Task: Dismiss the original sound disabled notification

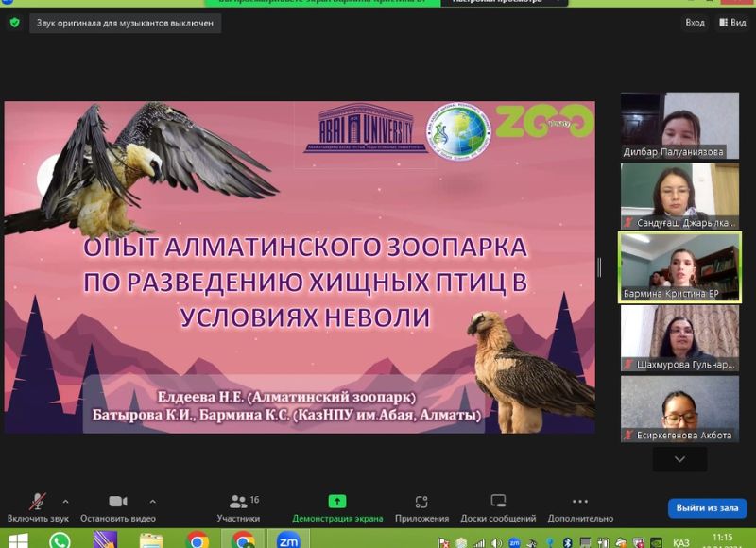Action: coord(126,23)
